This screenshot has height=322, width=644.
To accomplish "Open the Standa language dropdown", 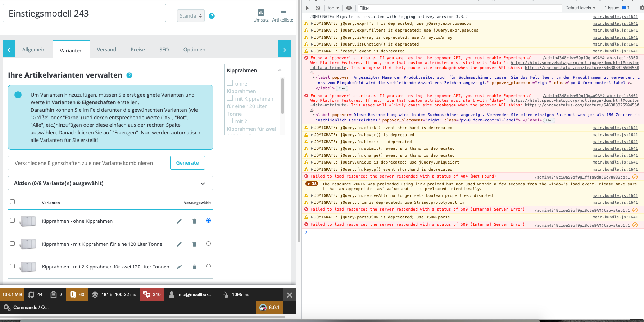I will pos(191,16).
